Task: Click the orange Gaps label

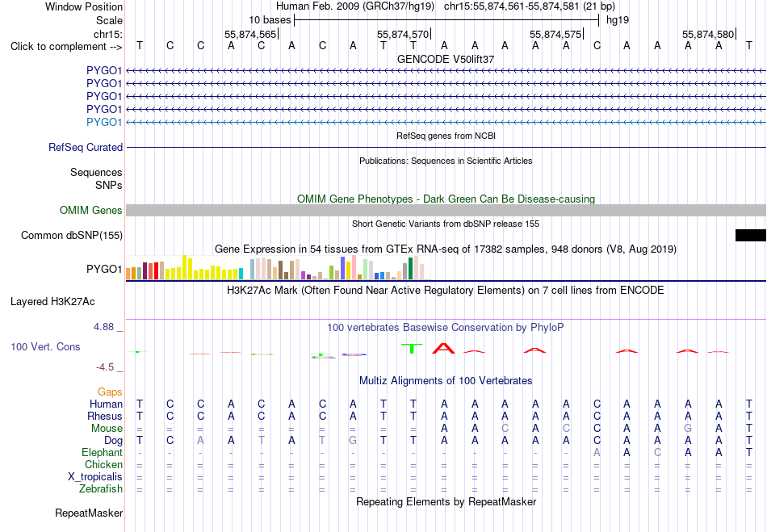Action: click(110, 392)
